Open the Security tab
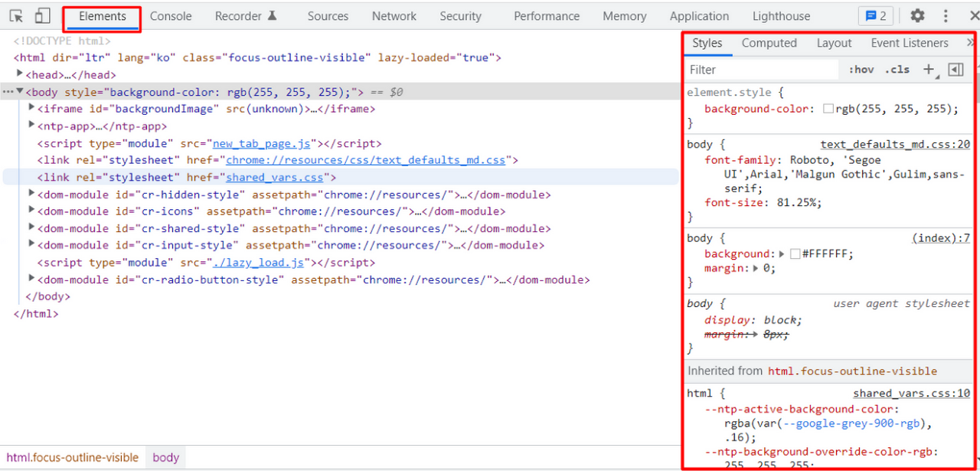This screenshot has width=980, height=471. click(460, 16)
